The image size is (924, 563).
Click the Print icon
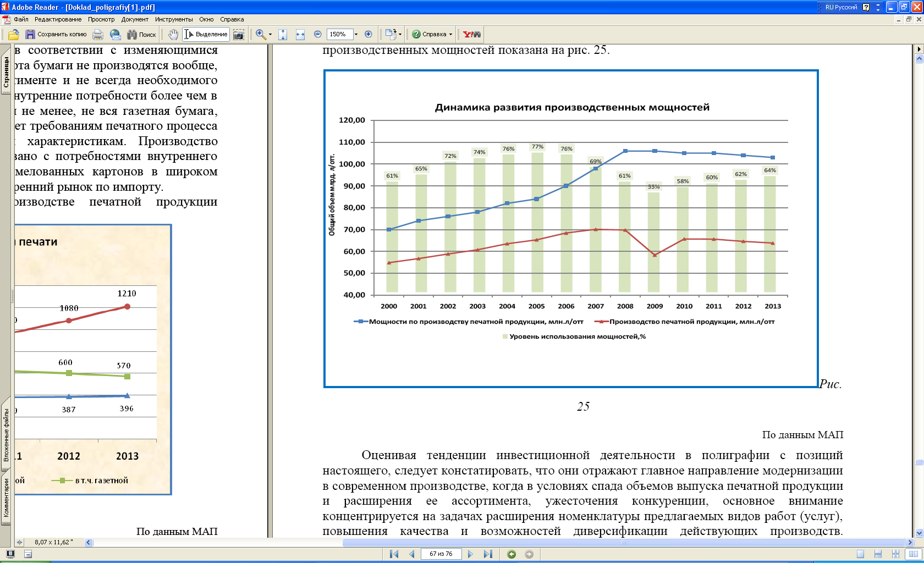click(x=98, y=34)
